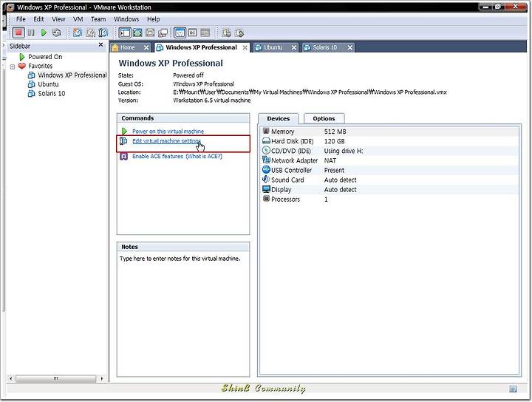Open the Team menu
The height and width of the screenshot is (402, 532).
(x=98, y=19)
